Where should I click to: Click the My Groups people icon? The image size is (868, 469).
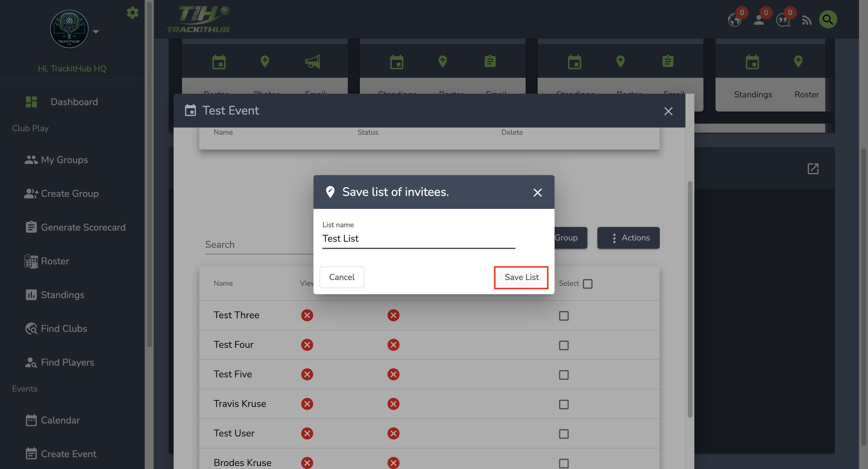(x=31, y=160)
